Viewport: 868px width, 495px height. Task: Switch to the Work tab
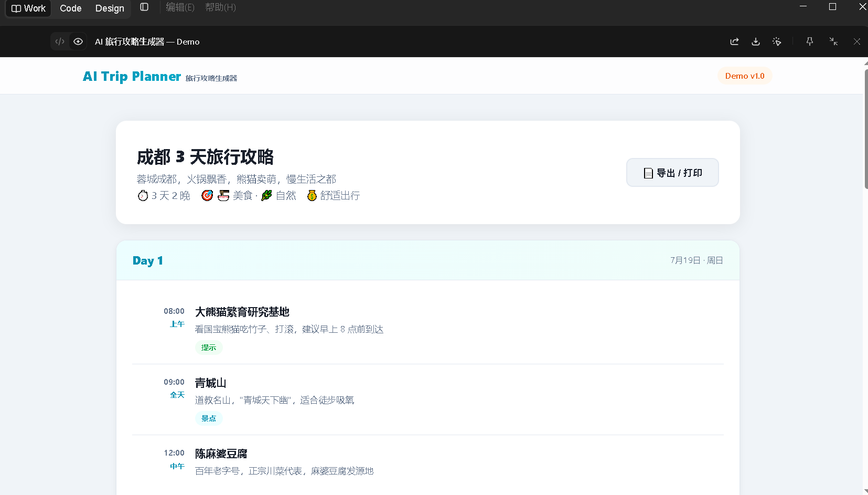[28, 8]
